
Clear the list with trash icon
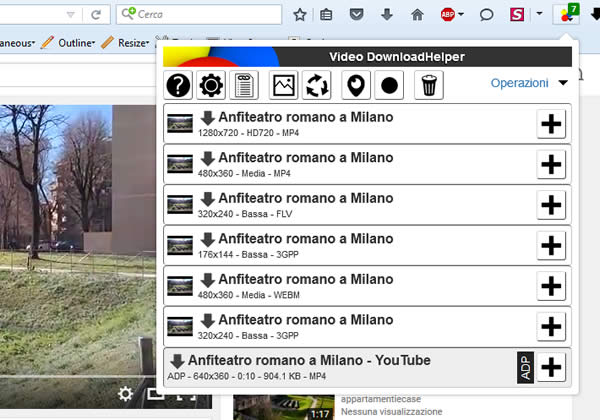(429, 85)
